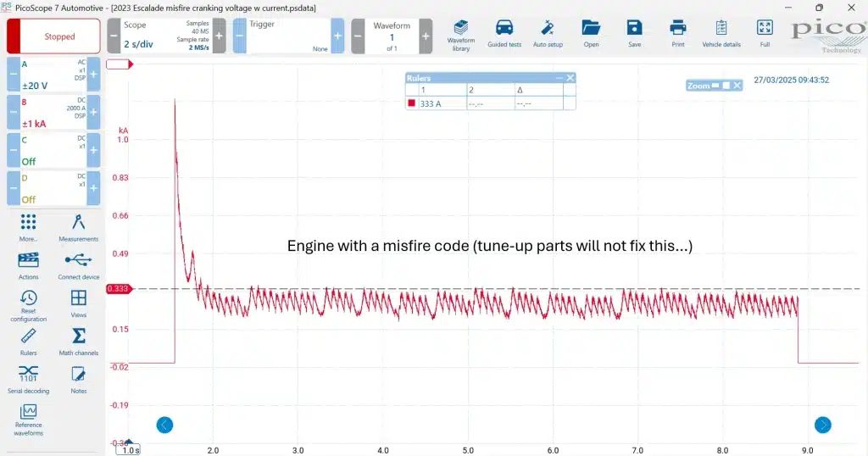The height and width of the screenshot is (456, 868).
Task: Click the Stopped capture button
Action: (53, 36)
